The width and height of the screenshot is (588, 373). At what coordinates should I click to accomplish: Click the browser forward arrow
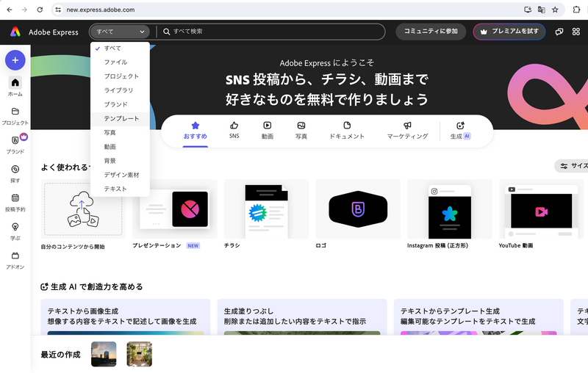tap(24, 10)
